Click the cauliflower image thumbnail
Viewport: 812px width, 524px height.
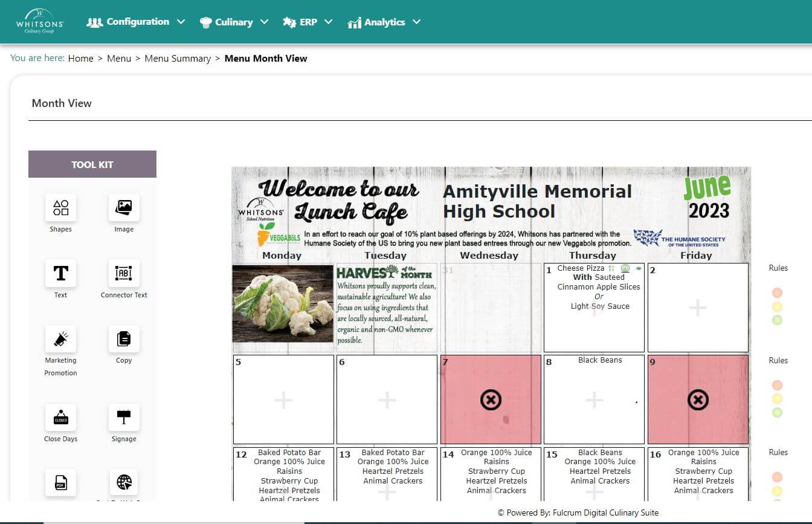click(x=283, y=303)
